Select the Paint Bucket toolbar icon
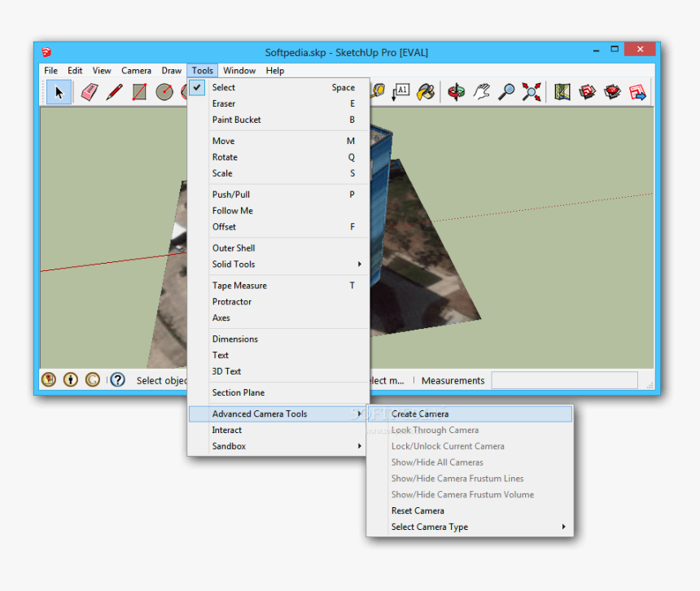 pos(426,92)
